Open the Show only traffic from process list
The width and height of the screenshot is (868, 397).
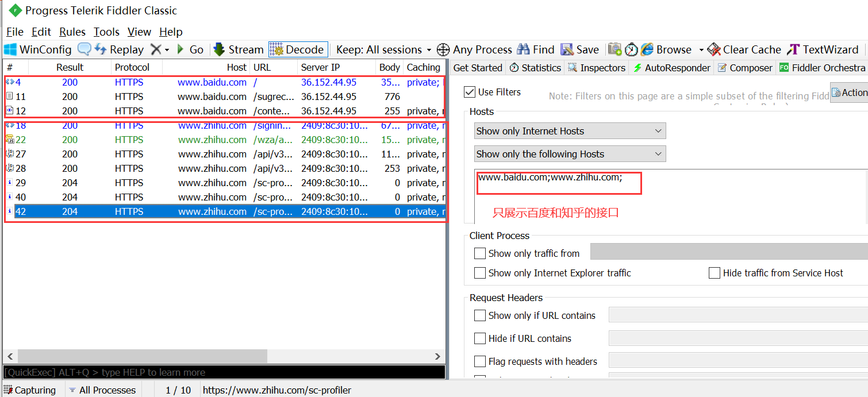click(x=729, y=252)
